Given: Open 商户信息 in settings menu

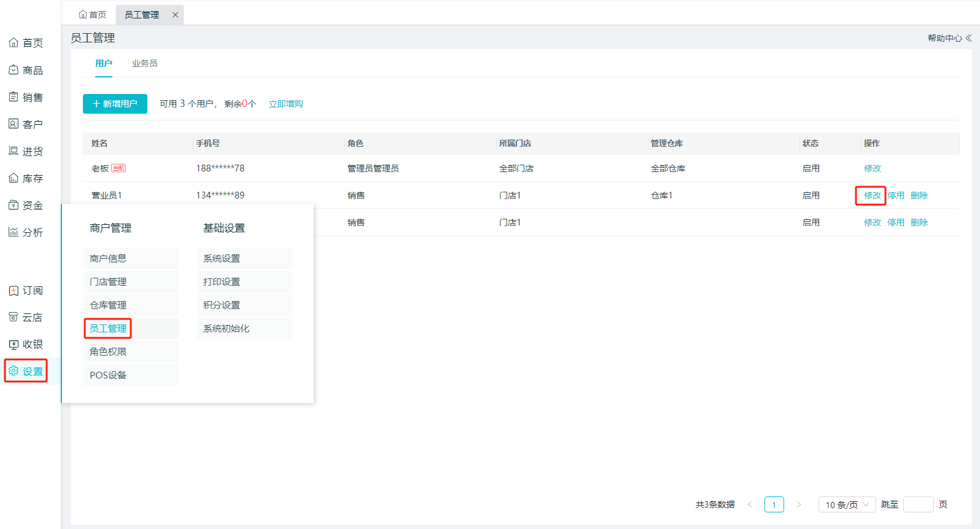Looking at the screenshot, I should point(131,259).
